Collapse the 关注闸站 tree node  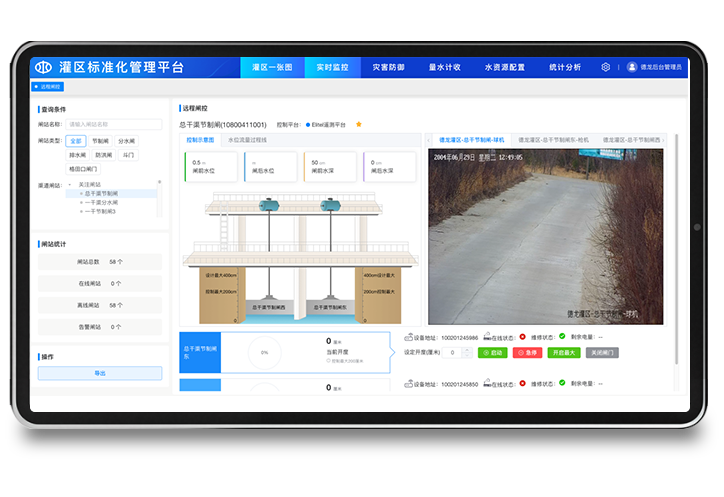tap(69, 184)
